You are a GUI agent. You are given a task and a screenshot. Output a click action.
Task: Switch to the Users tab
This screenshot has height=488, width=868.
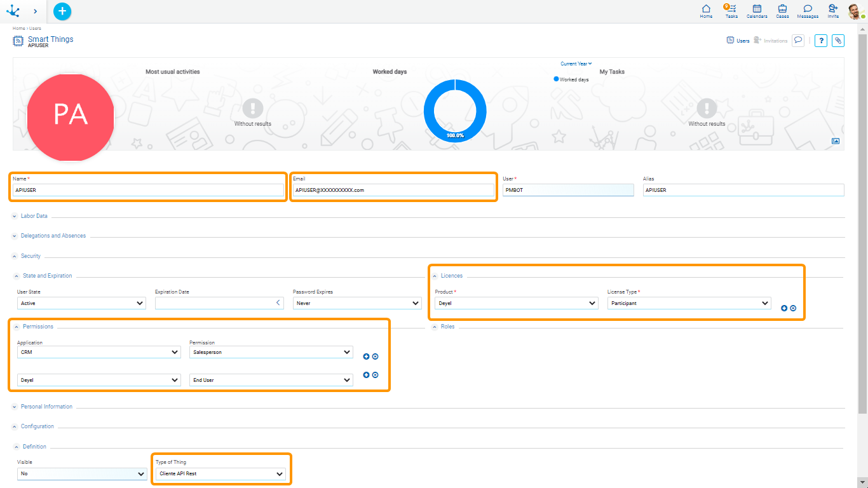point(738,41)
